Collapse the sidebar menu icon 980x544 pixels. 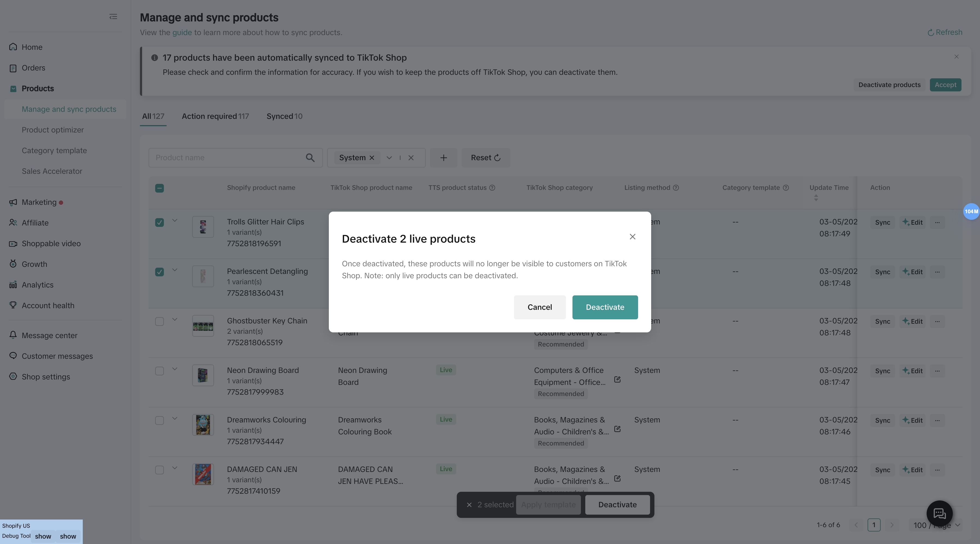tap(113, 17)
